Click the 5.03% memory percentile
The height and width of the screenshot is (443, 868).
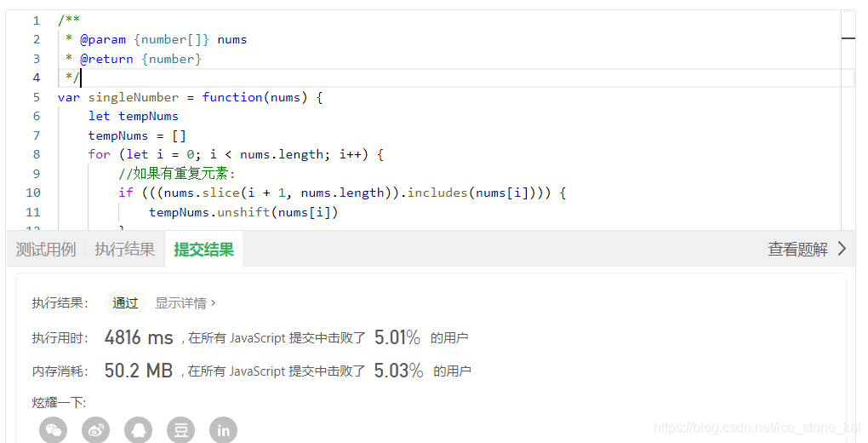point(398,371)
